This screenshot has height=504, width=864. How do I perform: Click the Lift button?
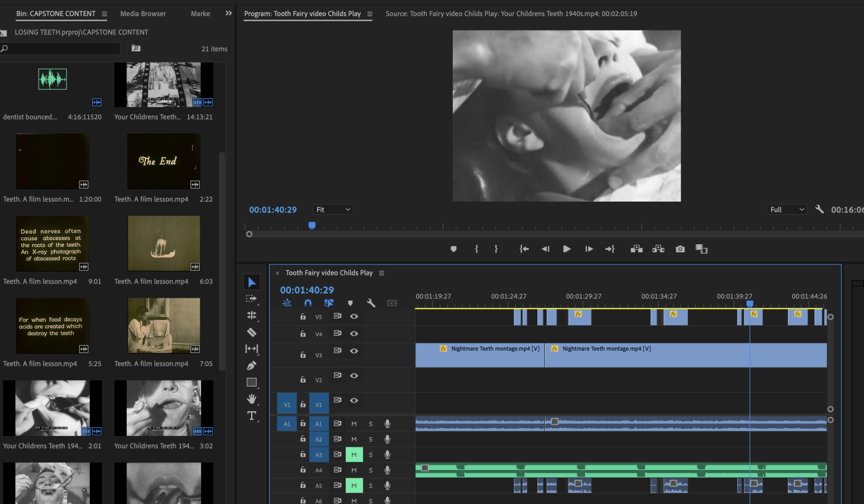636,249
